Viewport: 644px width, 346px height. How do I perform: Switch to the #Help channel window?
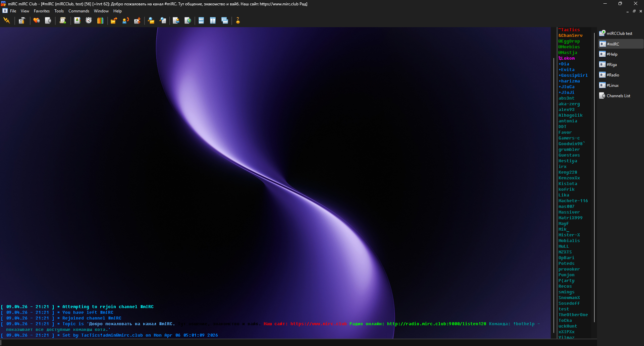click(612, 54)
